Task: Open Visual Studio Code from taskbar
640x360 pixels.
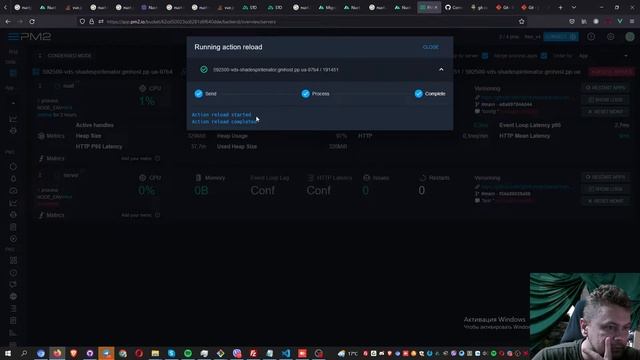Action: click(x=286, y=353)
